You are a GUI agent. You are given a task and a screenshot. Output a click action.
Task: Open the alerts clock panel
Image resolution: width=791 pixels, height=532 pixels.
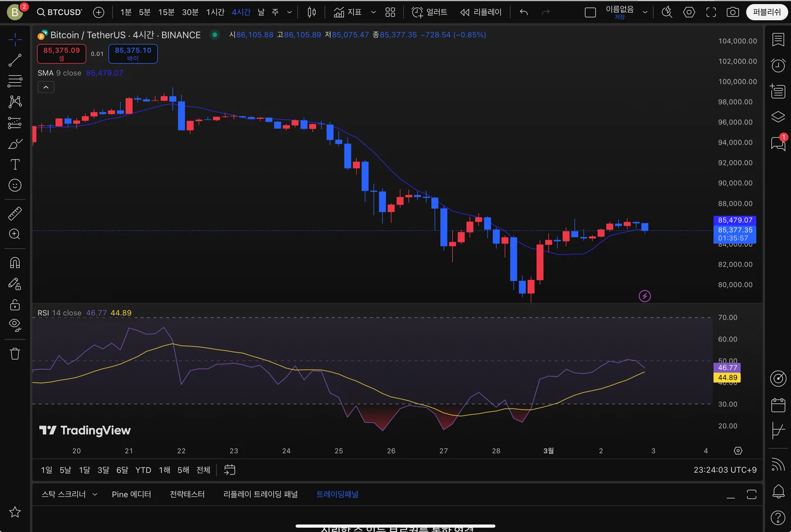tap(778, 65)
